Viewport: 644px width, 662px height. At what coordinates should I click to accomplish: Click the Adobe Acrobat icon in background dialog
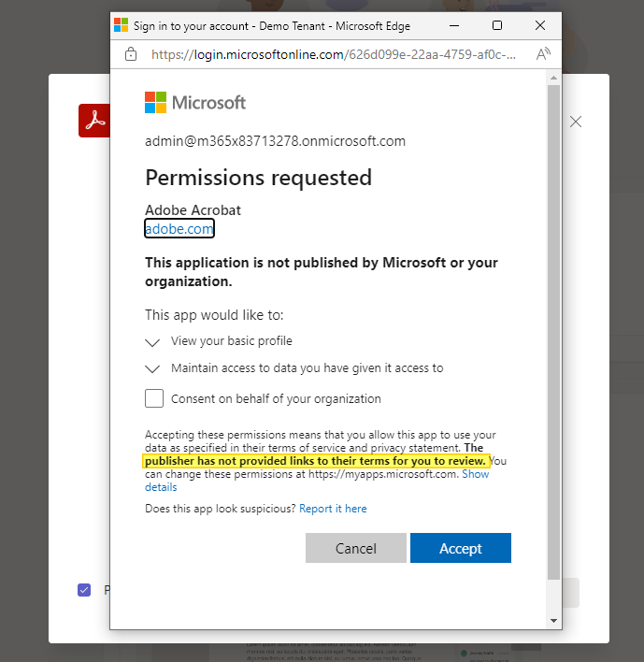coord(94,121)
